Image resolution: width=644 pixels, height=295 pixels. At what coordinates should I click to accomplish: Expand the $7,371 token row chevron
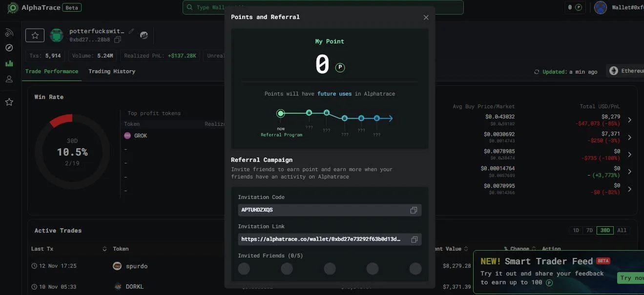(x=629, y=138)
